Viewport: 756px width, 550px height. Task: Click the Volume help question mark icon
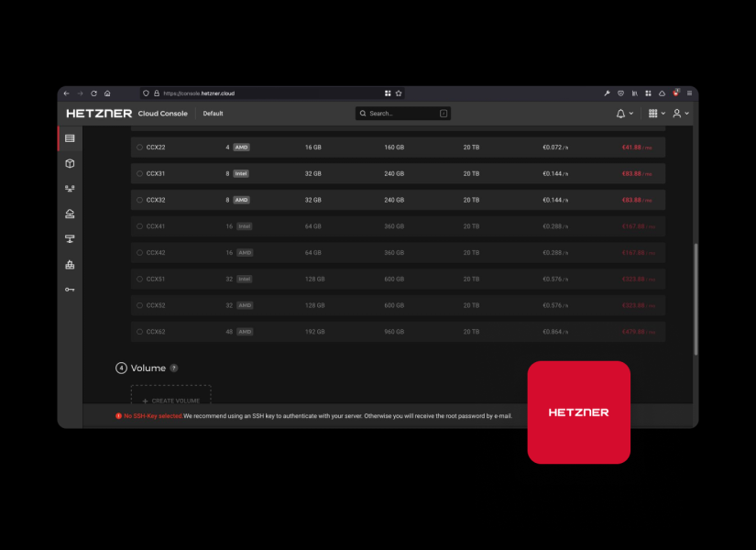pos(174,368)
